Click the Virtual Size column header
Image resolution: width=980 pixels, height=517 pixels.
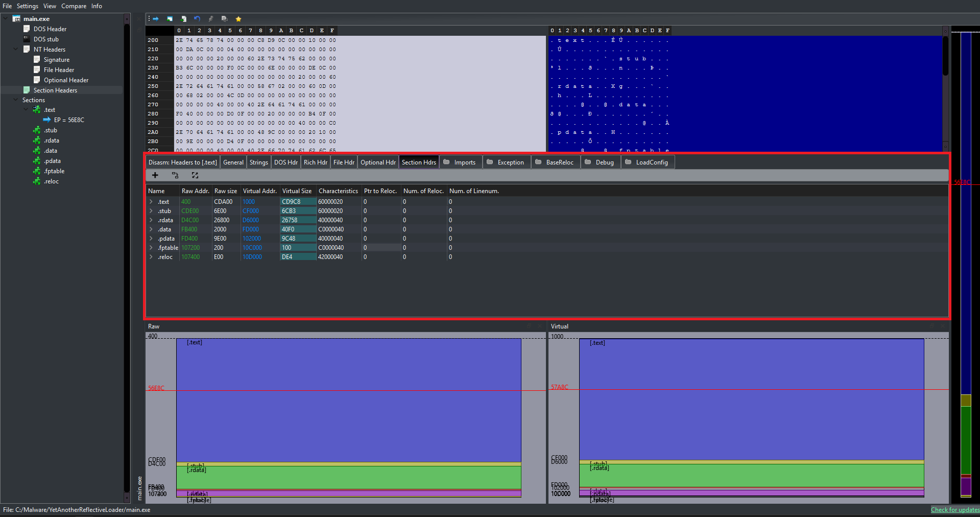[297, 191]
